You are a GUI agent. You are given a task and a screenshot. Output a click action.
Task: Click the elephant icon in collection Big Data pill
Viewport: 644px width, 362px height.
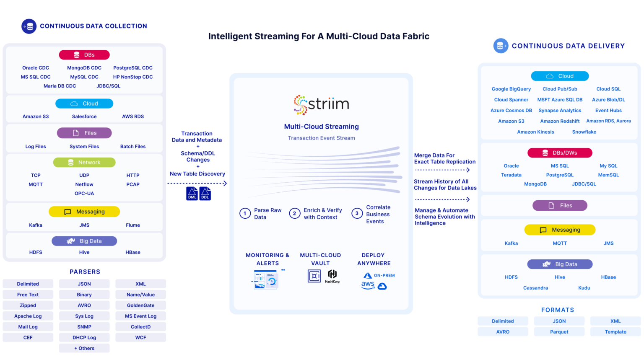pyautogui.click(x=71, y=241)
